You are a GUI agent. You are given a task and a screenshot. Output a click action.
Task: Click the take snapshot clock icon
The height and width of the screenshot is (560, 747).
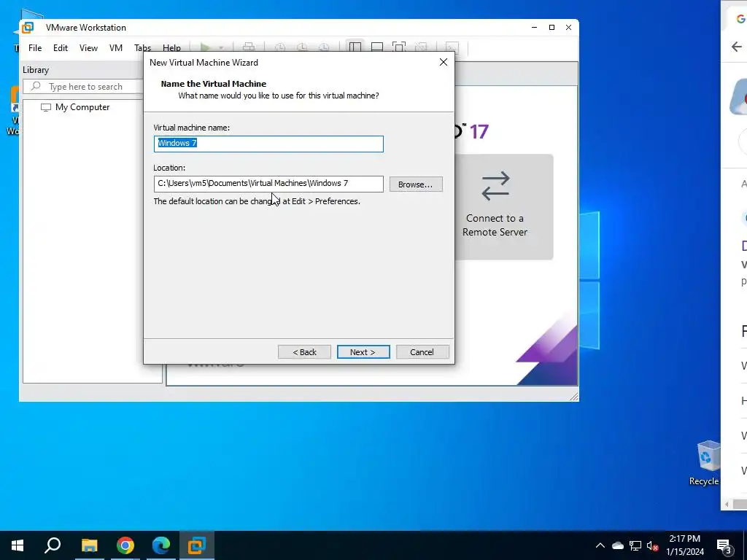pos(280,47)
